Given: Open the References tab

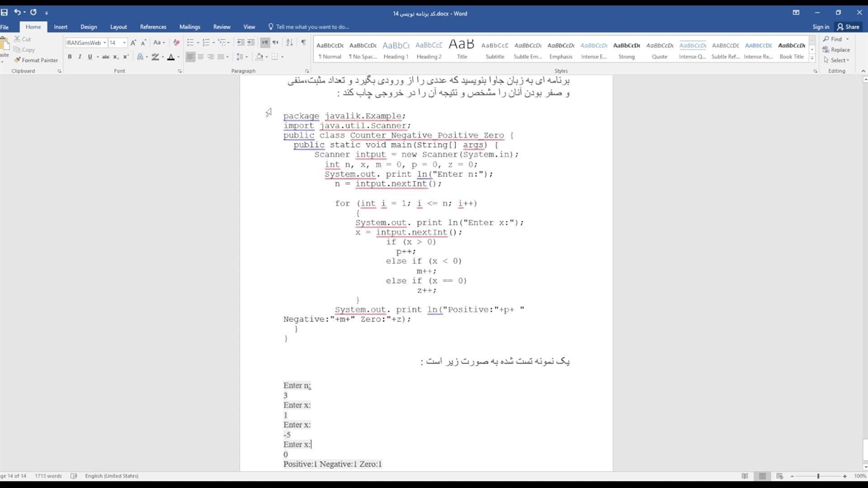Looking at the screenshot, I should (153, 27).
